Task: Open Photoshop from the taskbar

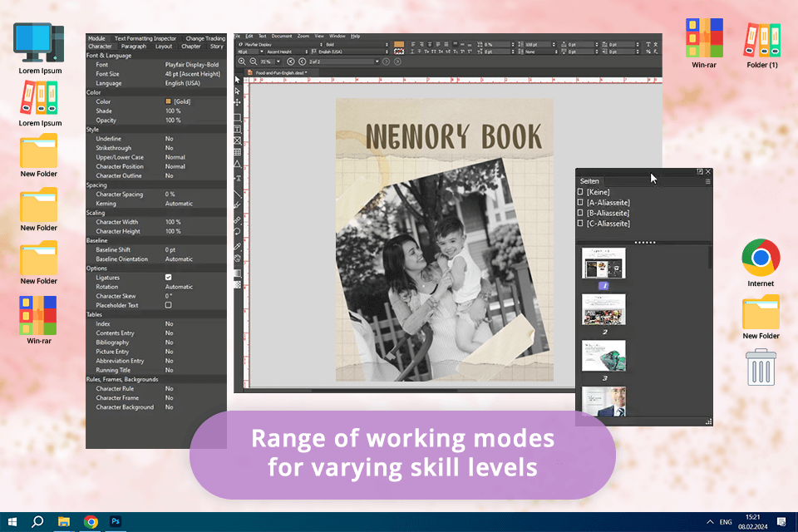Action: click(116, 522)
